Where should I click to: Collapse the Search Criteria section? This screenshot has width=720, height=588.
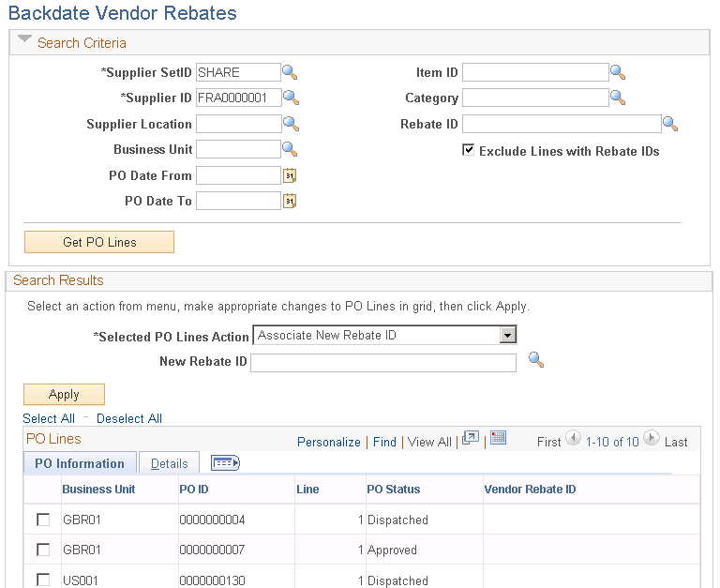click(x=24, y=39)
